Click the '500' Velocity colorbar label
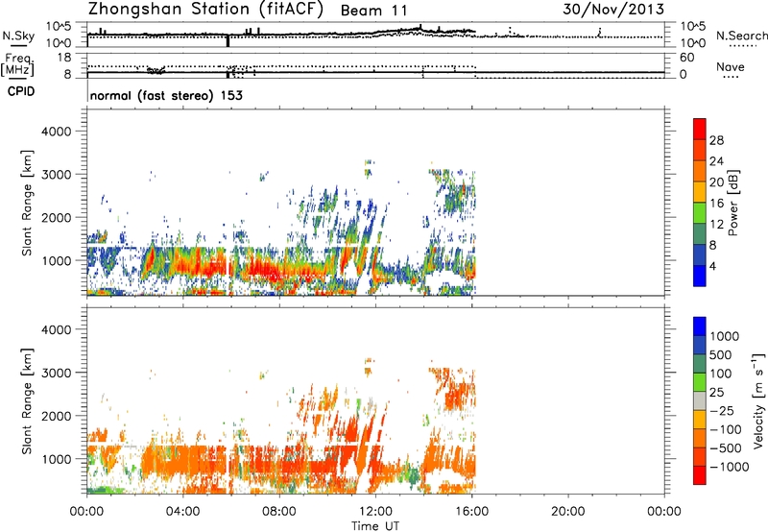The width and height of the screenshot is (768, 532). 721,354
